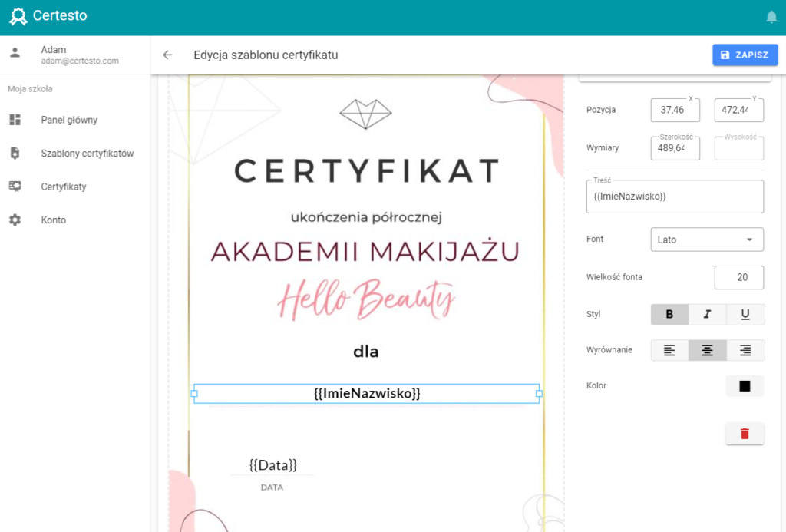Click the Adam user avatar icon

15,53
